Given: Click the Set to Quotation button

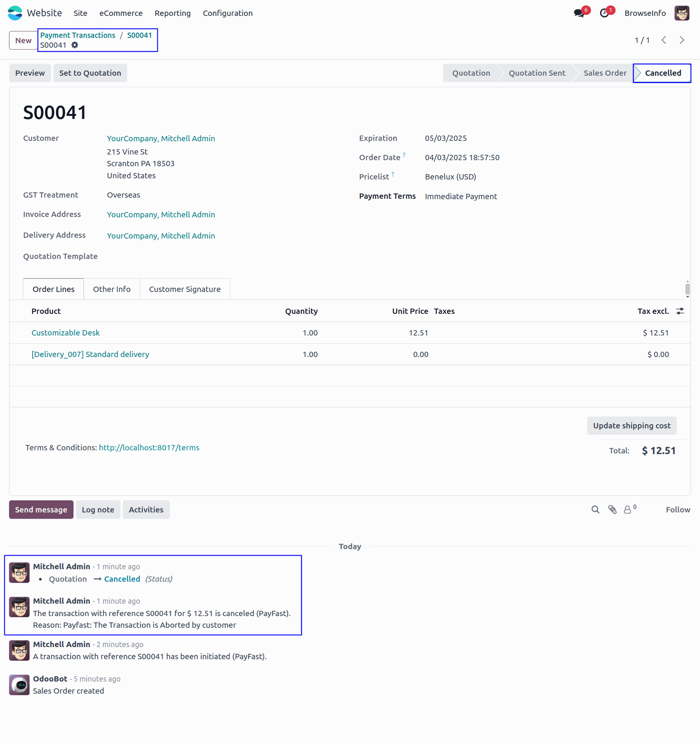Looking at the screenshot, I should [x=90, y=73].
